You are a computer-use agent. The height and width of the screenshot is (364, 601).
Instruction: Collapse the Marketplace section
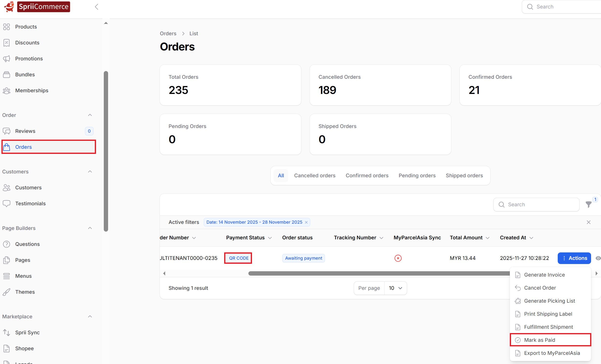[x=90, y=316]
